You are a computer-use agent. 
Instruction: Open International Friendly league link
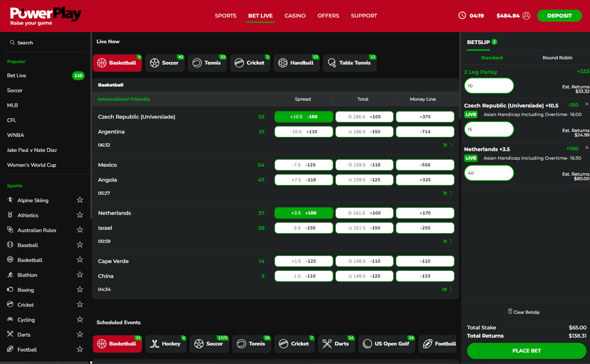point(124,99)
